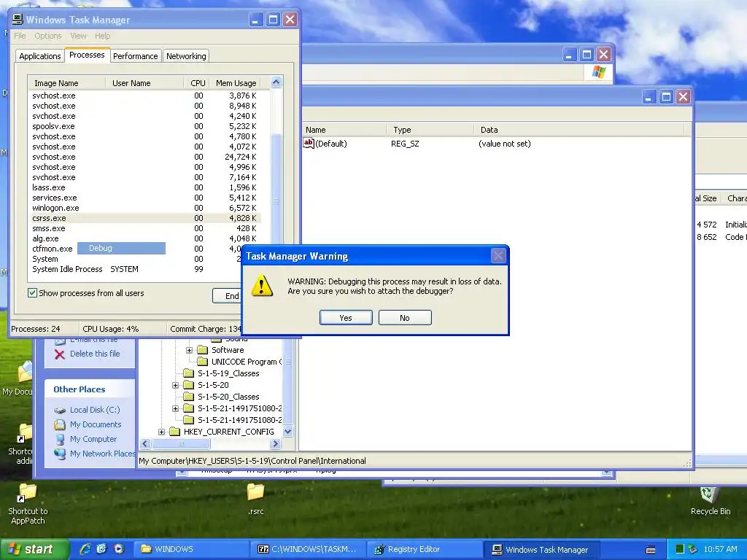747x560 pixels.
Task: Expand the Software registry key
Action: 189,350
